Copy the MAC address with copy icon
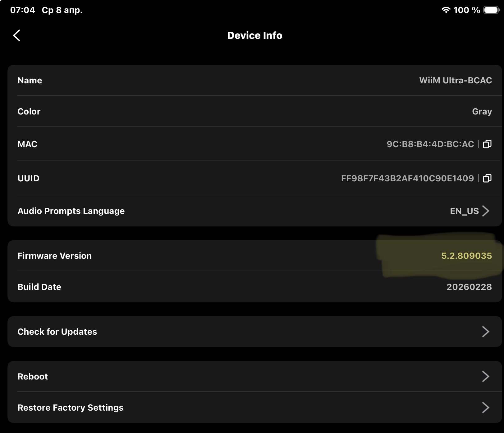The width and height of the screenshot is (504, 433). [487, 144]
